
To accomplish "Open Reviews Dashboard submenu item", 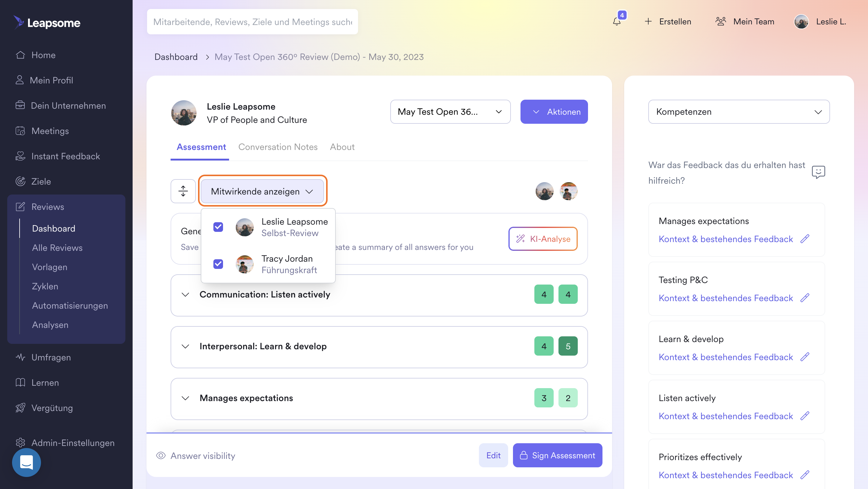I will 54,228.
